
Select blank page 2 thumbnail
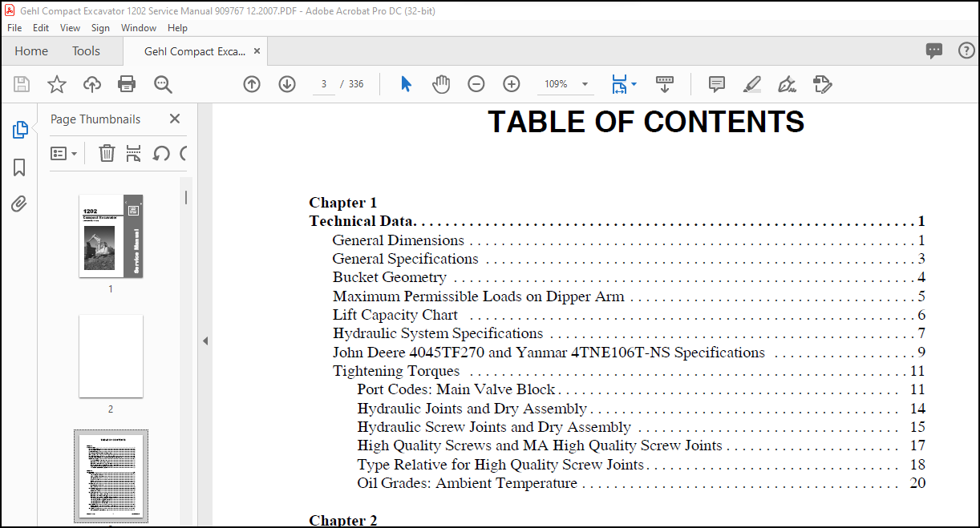111,356
